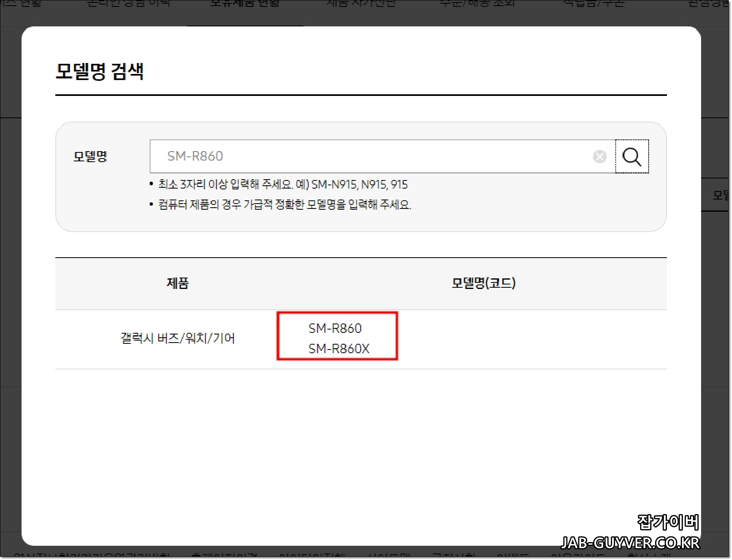Image resolution: width=732 pixels, height=560 pixels.
Task: Select the SM-R860X model result
Action: pos(339,349)
